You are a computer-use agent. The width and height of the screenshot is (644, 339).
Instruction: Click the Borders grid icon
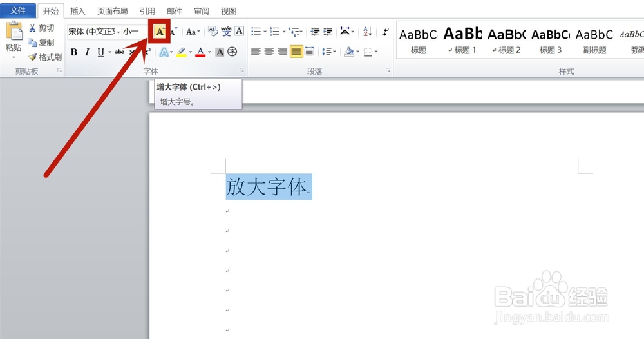[368, 52]
